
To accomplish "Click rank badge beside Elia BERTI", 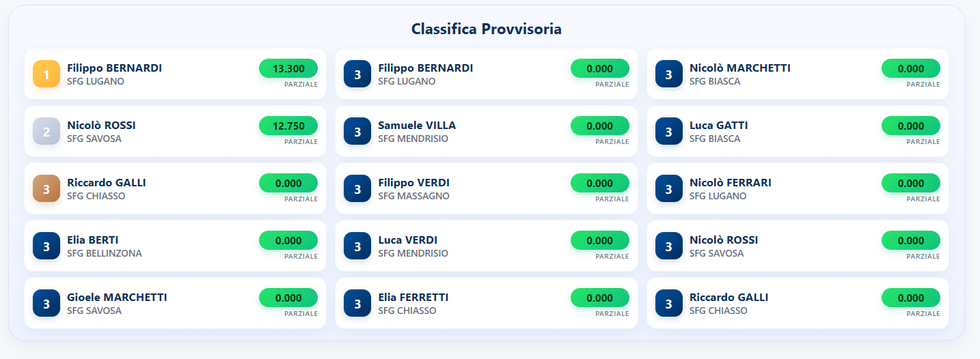I will click(46, 246).
